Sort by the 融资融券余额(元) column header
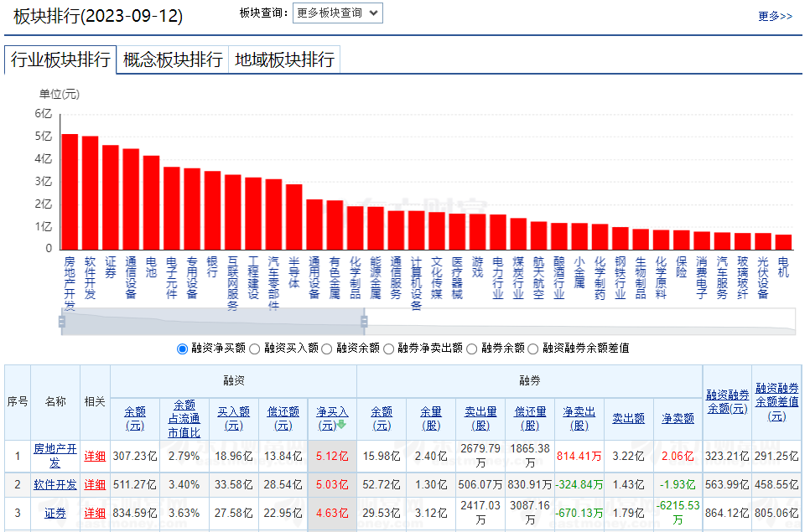Viewport: 810px width, 532px height. click(727, 401)
